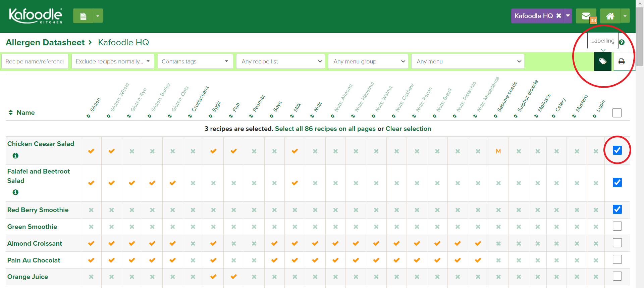The height and width of the screenshot is (288, 644).
Task: Click the print icon button
Action: pos(622,61)
